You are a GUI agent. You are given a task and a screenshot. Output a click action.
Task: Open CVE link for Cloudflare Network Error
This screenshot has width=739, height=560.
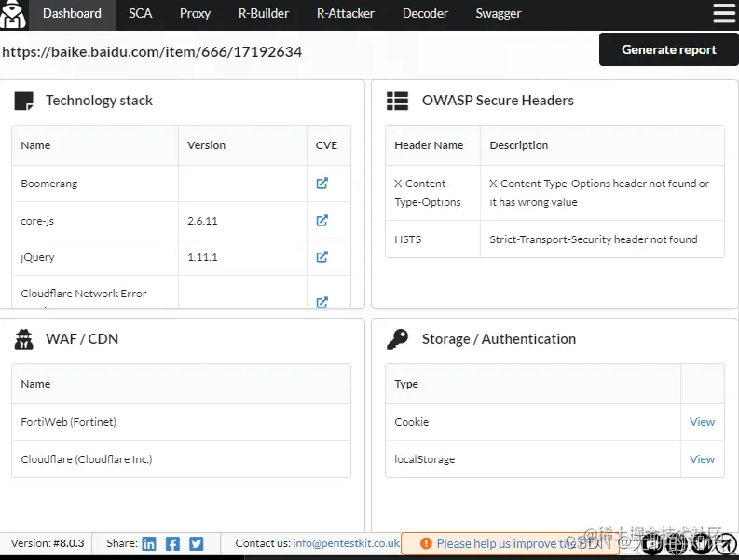point(322,302)
